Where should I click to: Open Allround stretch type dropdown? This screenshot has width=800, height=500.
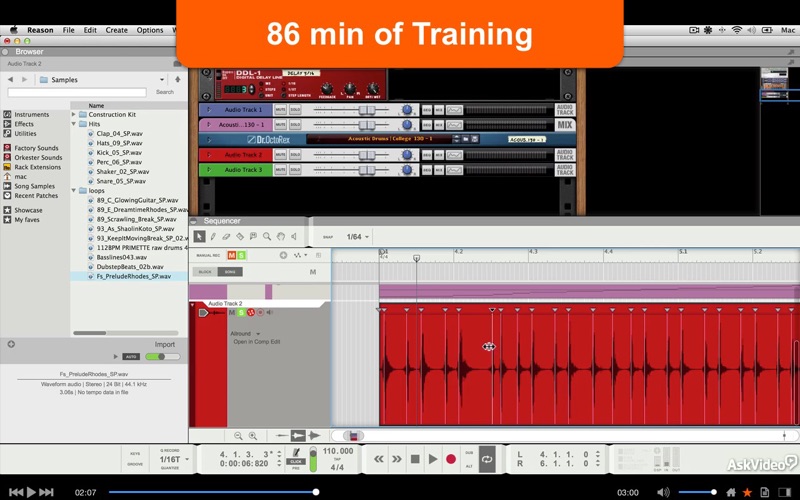pyautogui.click(x=245, y=334)
